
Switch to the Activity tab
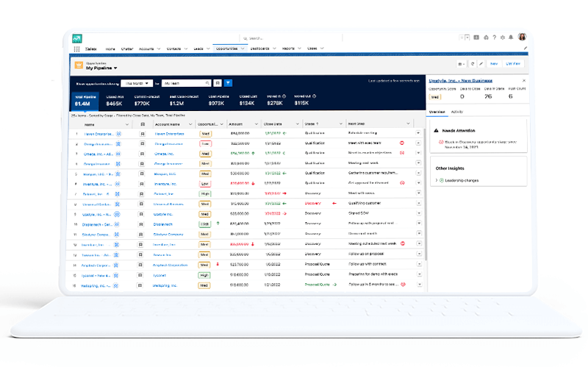coord(456,111)
